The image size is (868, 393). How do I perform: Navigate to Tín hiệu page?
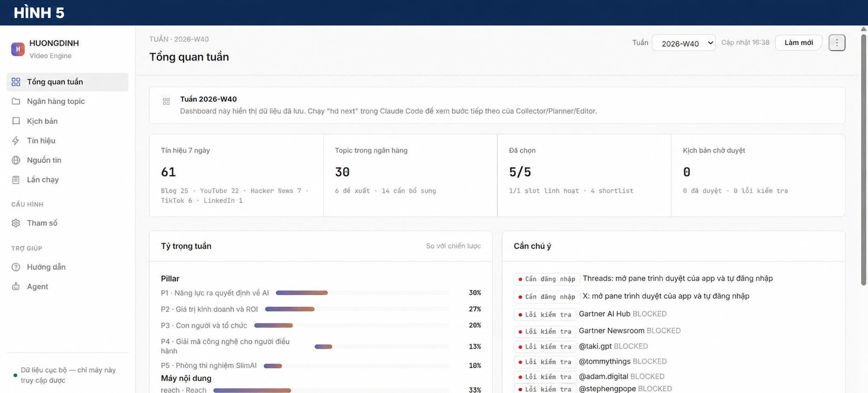(68, 141)
